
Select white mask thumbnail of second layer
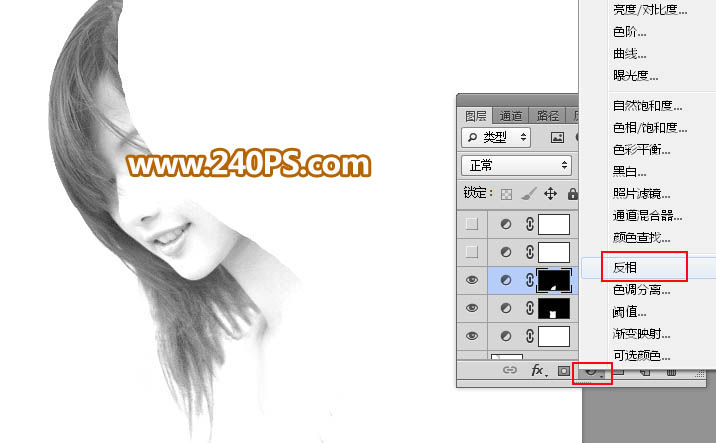coord(554,252)
